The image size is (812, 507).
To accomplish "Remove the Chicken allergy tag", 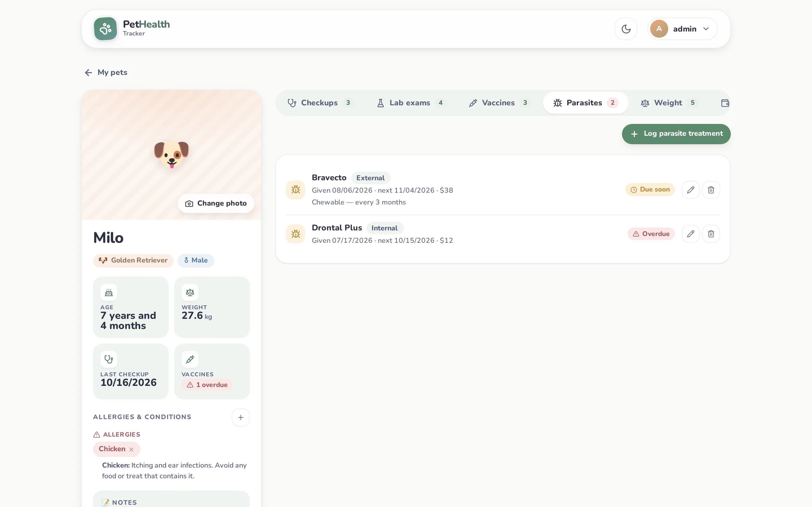I will [132, 449].
